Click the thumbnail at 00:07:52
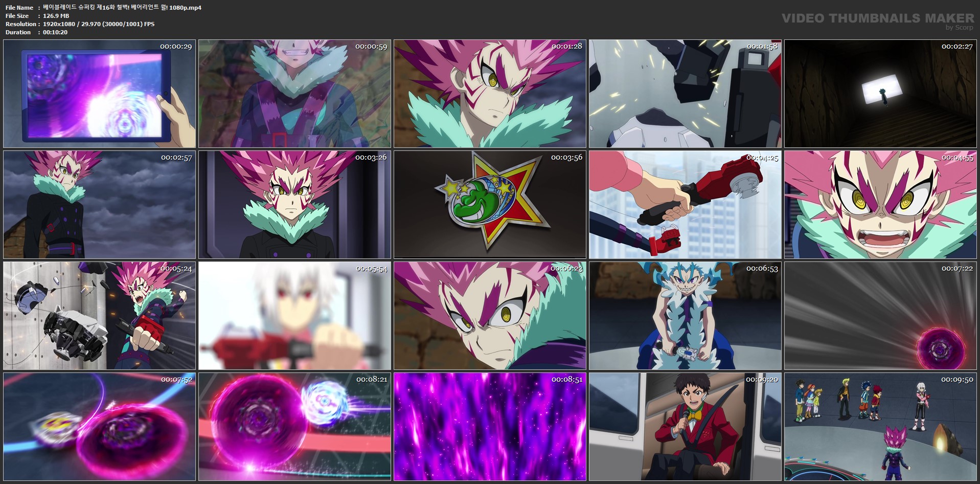This screenshot has height=484, width=980. pos(100,427)
